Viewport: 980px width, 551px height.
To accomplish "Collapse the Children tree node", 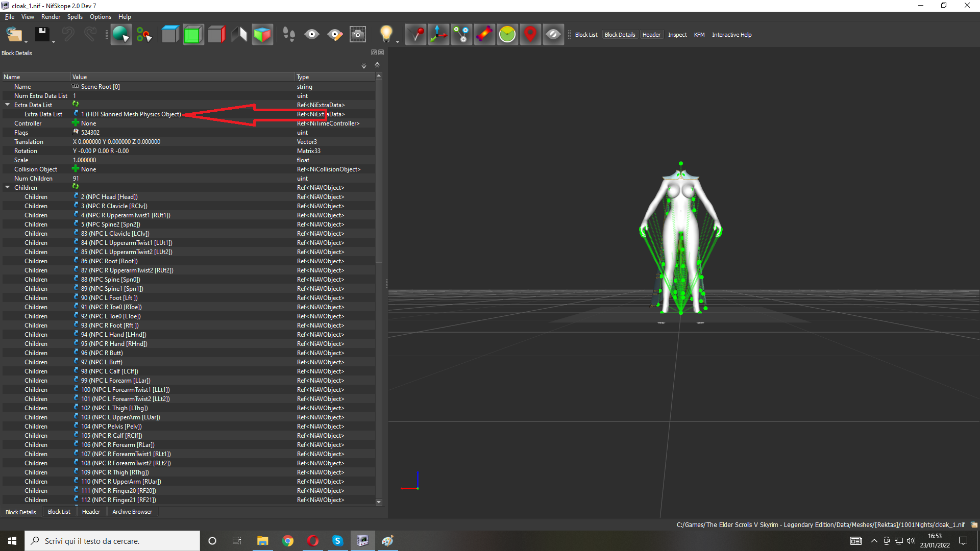I will coord(8,187).
